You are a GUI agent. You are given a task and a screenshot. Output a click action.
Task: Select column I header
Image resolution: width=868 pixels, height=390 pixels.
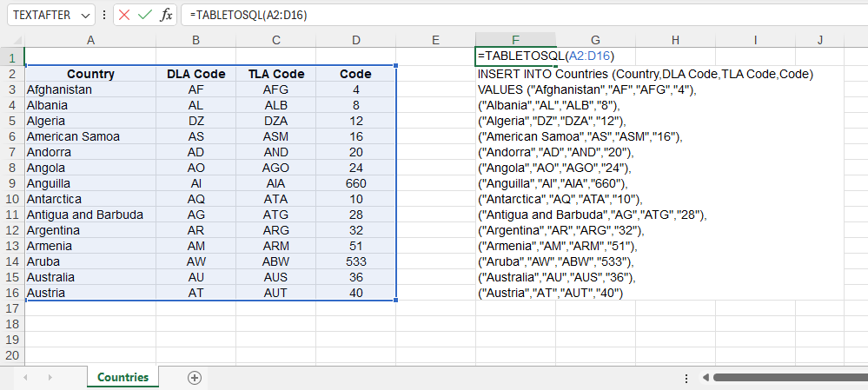(755, 40)
